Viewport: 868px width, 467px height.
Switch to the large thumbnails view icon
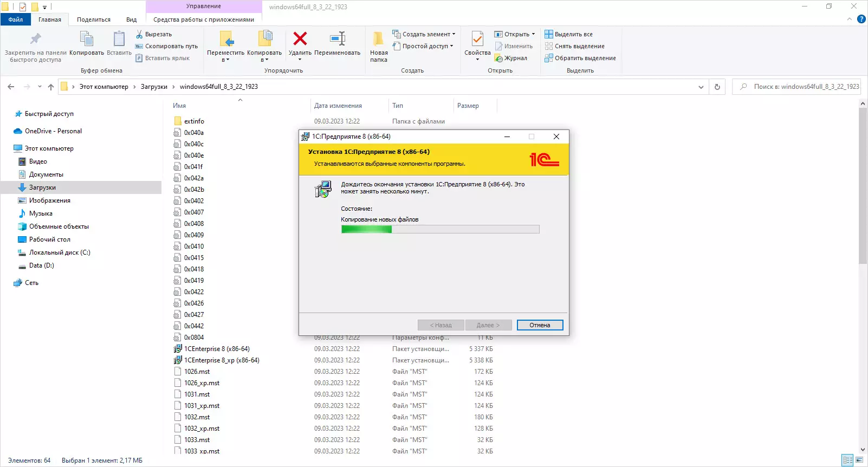pos(859,460)
